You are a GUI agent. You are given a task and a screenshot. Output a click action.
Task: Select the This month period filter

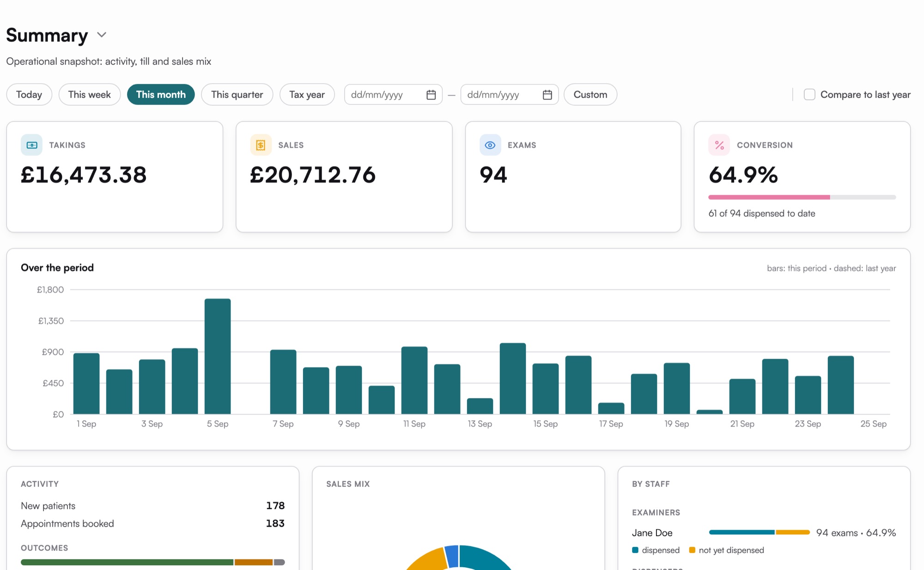(161, 95)
